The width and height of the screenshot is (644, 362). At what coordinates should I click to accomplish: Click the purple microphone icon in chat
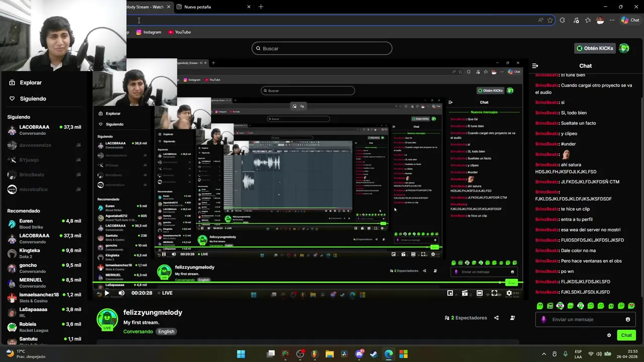(543, 319)
